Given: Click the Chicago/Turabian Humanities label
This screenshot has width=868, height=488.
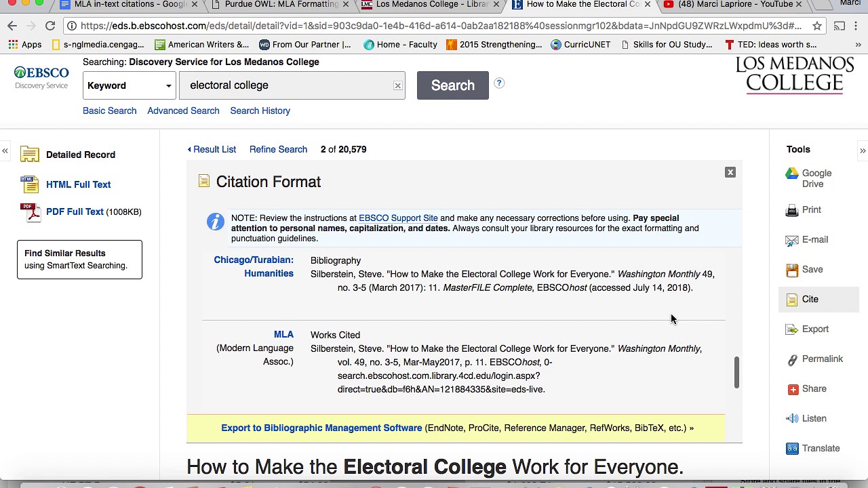Looking at the screenshot, I should click(254, 266).
